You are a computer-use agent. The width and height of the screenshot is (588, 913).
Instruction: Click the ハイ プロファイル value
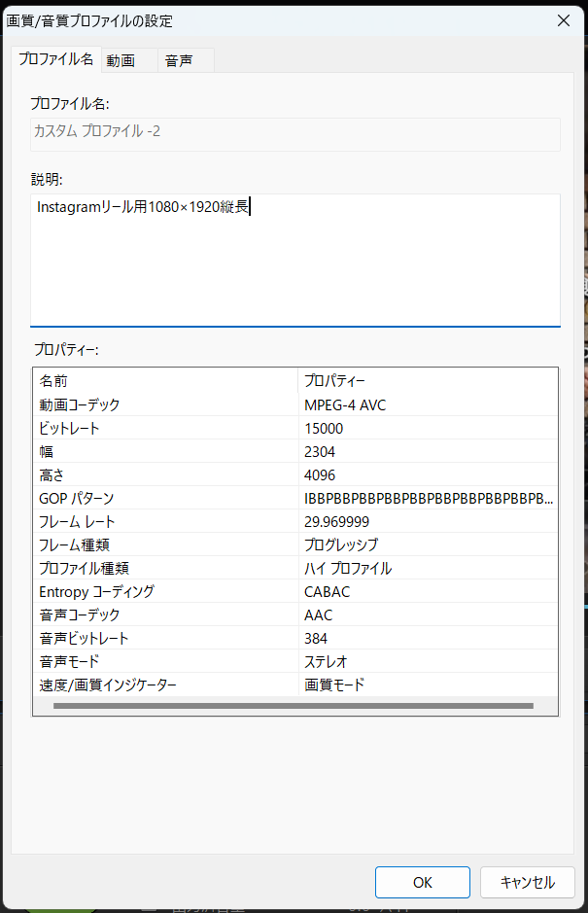click(348, 568)
